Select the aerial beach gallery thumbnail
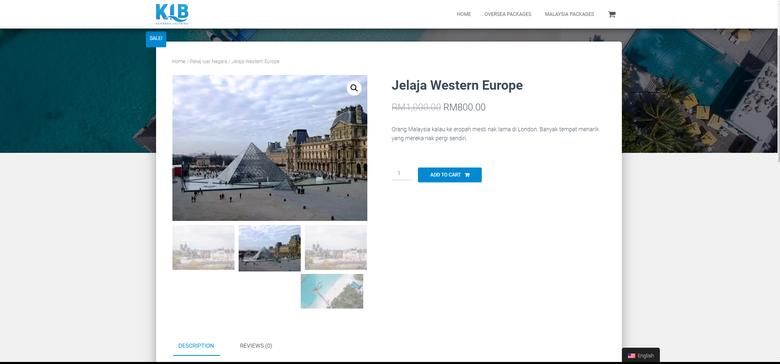Viewport: 780px width, 364px height. coord(332,291)
